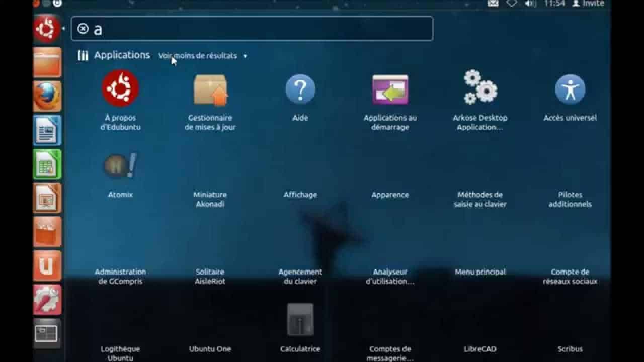Launch Solitaire AisleRiot
Image resolution: width=644 pixels, height=362 pixels.
coord(210,277)
